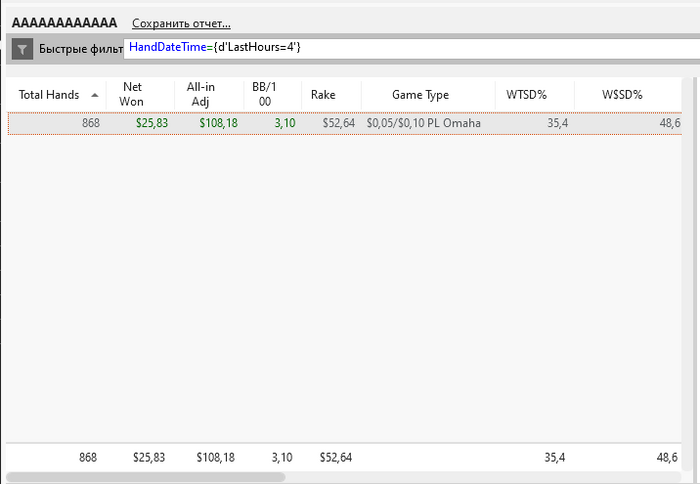Click the totals row $52,64 value

(336, 457)
